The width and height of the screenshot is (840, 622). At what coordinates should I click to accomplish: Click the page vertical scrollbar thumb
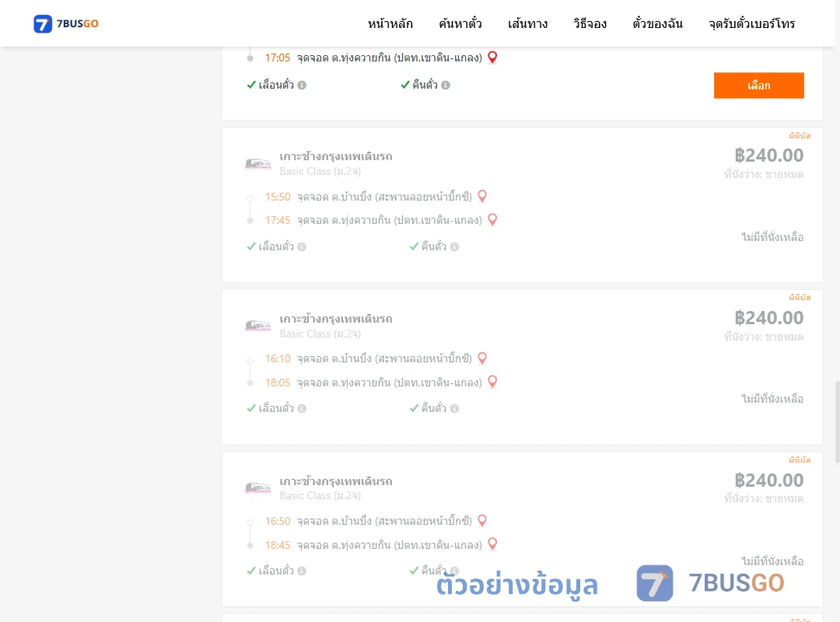coord(837,421)
